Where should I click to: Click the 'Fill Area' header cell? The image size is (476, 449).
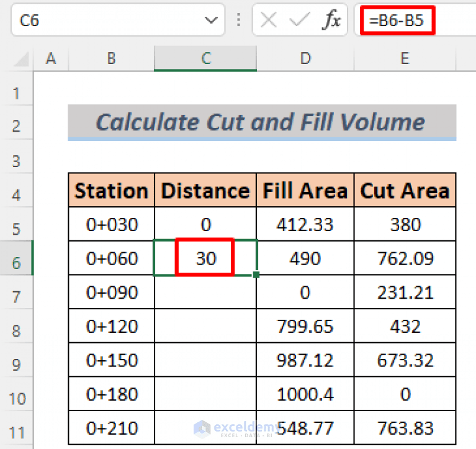pyautogui.click(x=305, y=191)
